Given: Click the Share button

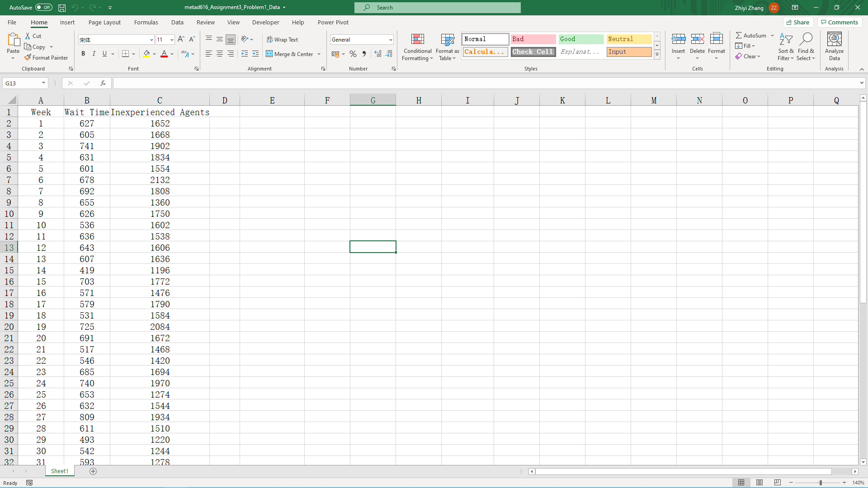Looking at the screenshot, I should pos(798,22).
